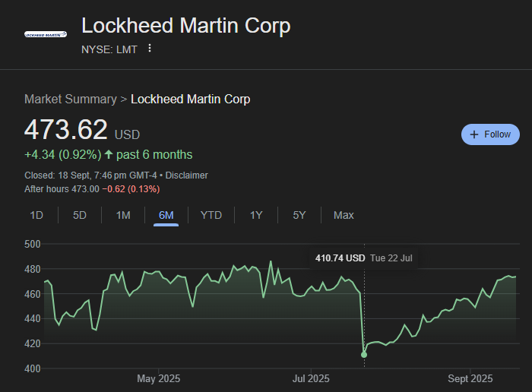The image size is (532, 392).
Task: Switch chart to 5D range
Action: pyautogui.click(x=80, y=215)
